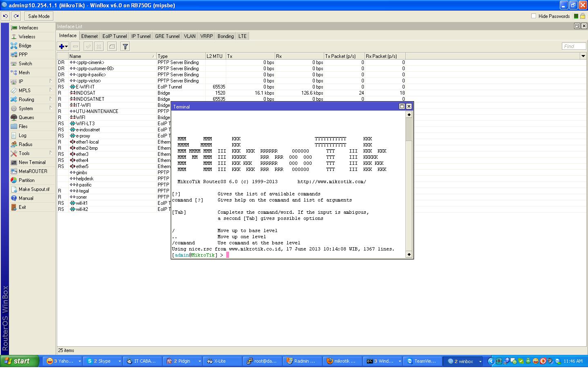Viewport: 588px width, 370px height.
Task: Switch to the Ethernet tab
Action: [89, 36]
